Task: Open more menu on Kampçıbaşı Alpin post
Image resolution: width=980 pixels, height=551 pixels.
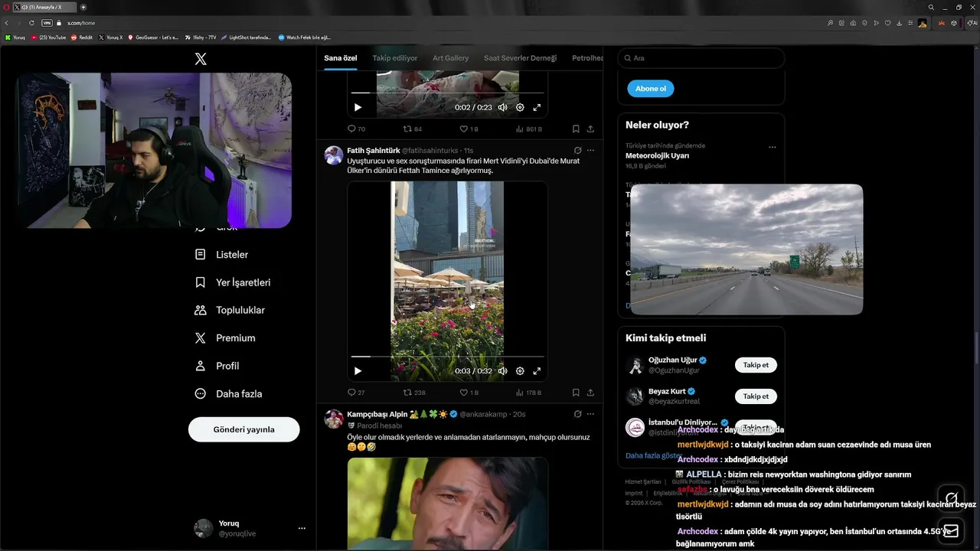Action: coord(590,414)
